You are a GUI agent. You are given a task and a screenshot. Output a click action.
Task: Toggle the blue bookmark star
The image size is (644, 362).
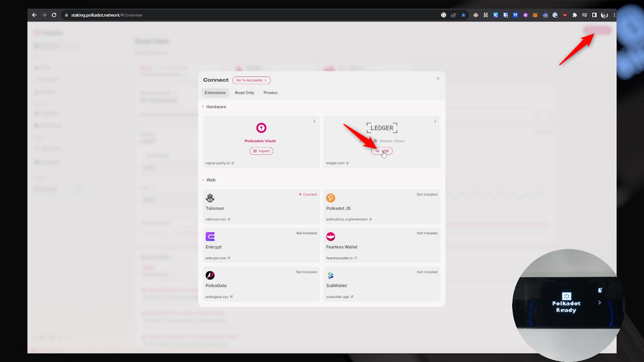[x=463, y=15]
